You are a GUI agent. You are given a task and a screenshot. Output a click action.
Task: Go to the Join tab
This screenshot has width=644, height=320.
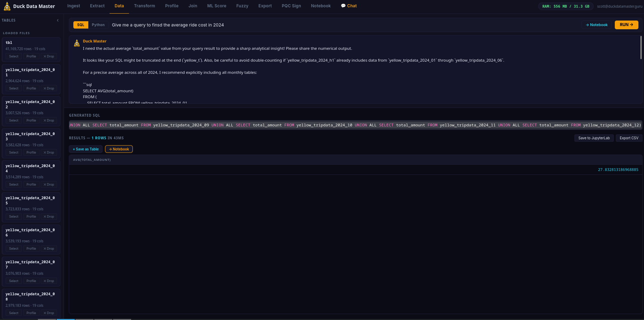pos(193,6)
